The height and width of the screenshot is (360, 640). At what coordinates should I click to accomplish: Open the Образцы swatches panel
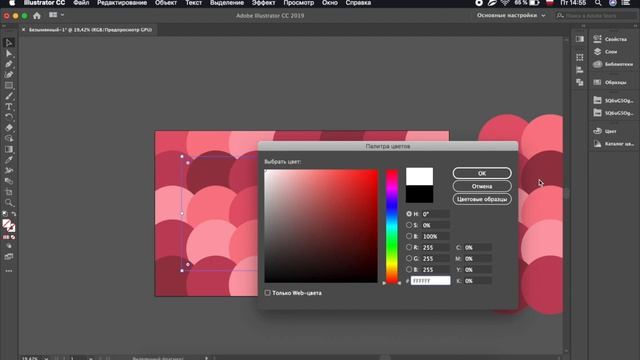point(610,82)
